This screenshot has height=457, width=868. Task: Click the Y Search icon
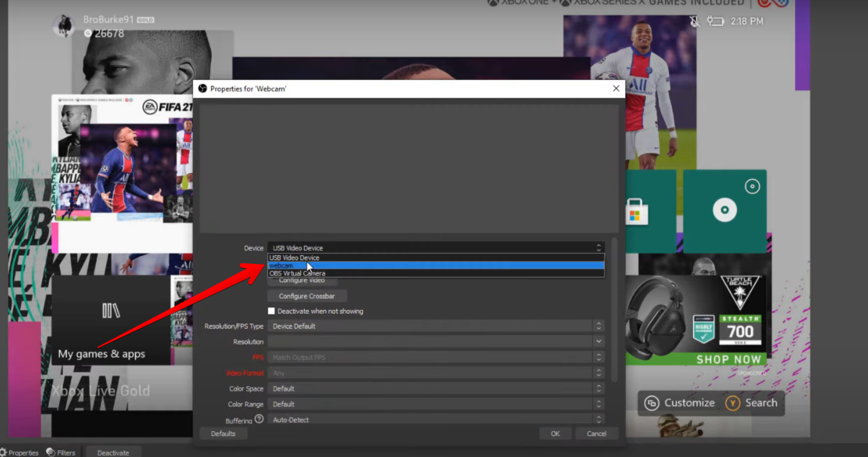coord(733,403)
